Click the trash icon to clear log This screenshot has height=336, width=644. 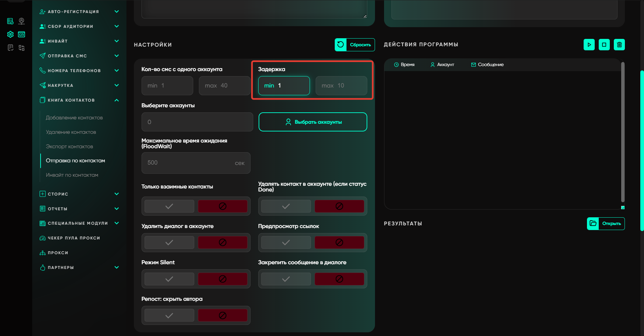pos(619,45)
